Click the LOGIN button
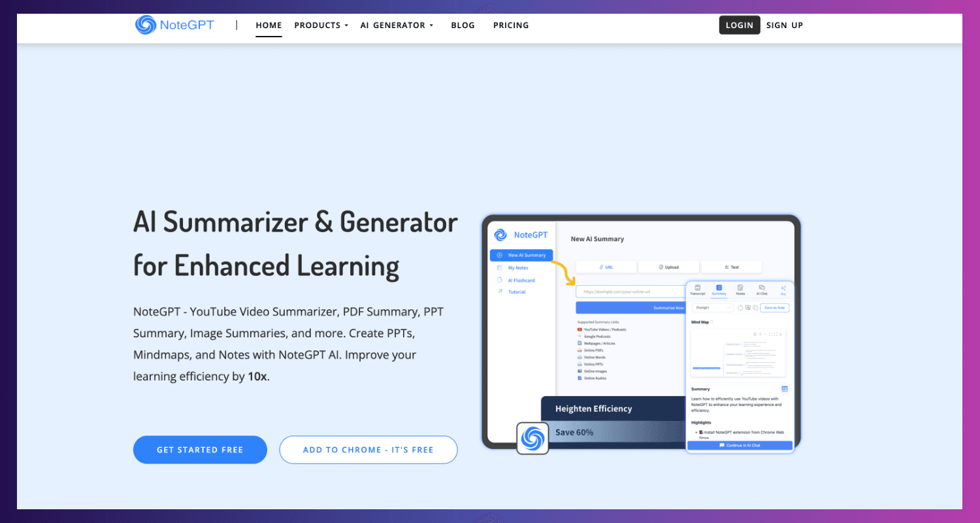Viewport: 980px width, 523px height. pyautogui.click(x=740, y=25)
